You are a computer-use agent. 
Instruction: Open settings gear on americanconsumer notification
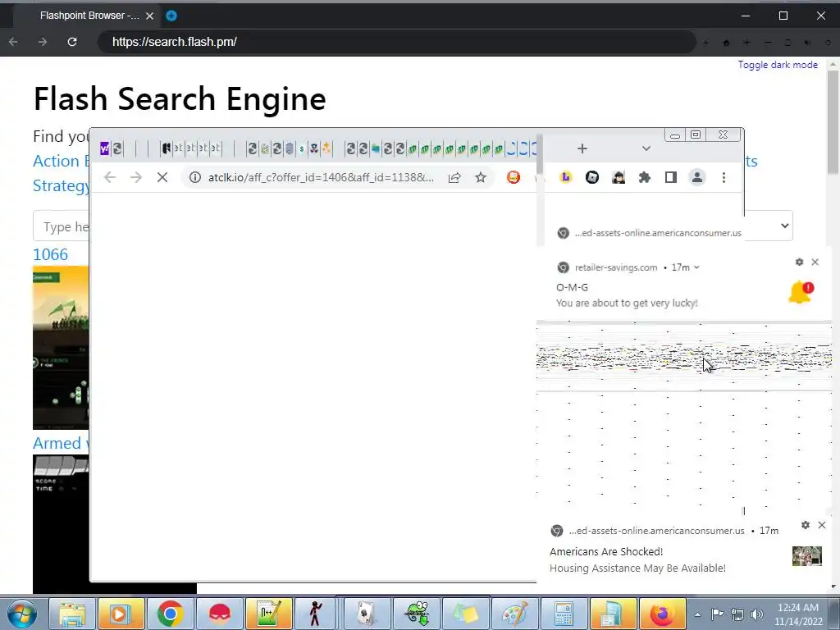806,525
